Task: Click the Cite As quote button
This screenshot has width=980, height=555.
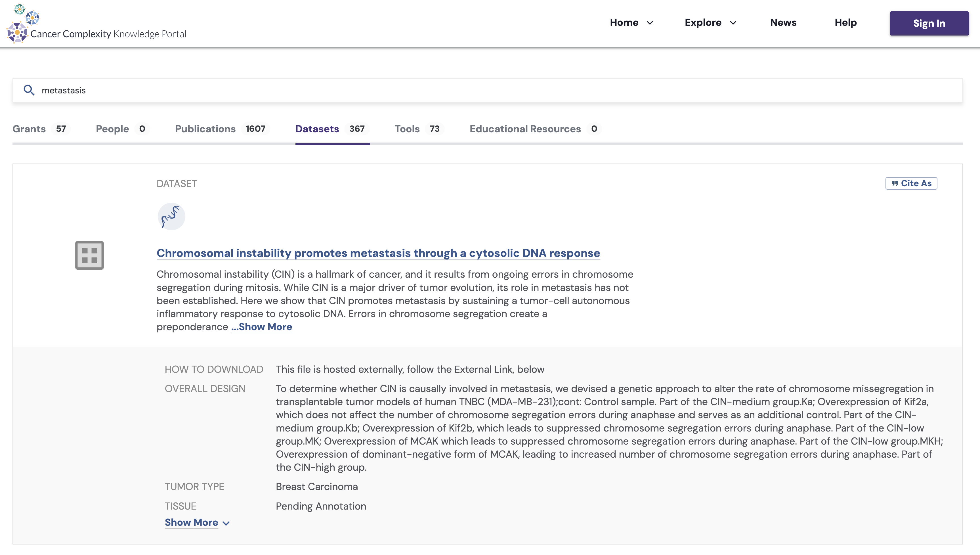Action: pos(911,183)
